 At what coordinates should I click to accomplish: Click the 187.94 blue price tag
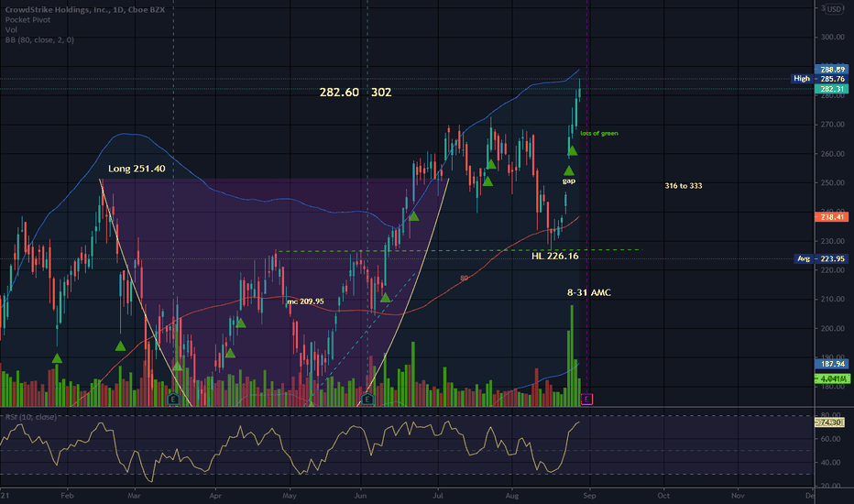[x=832, y=364]
